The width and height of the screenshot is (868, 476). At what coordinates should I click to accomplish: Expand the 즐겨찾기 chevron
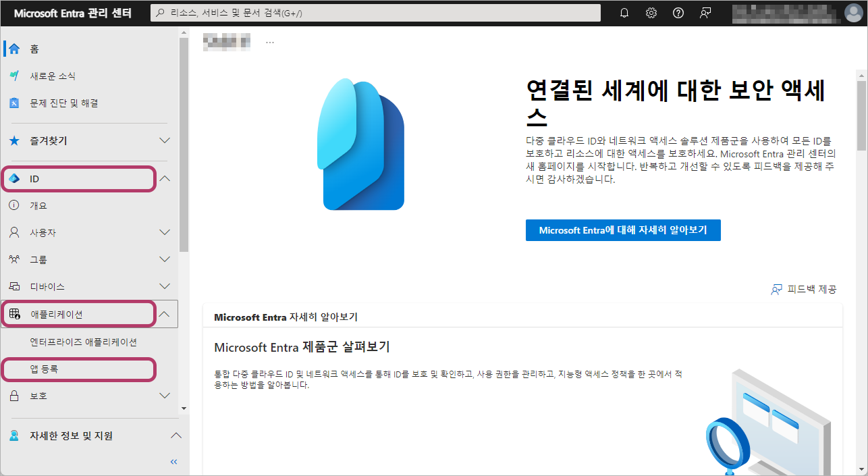click(x=165, y=140)
